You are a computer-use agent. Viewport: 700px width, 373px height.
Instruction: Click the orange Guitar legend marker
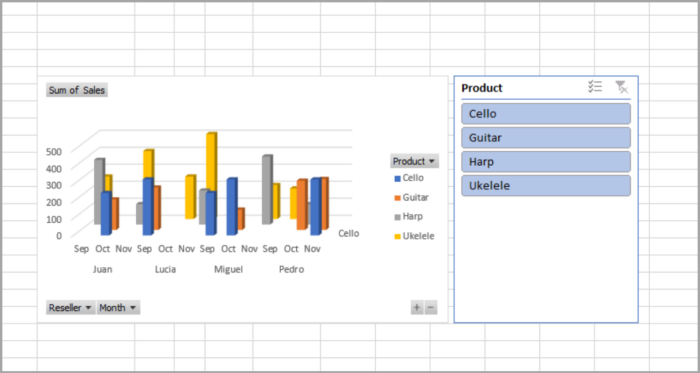pyautogui.click(x=397, y=198)
